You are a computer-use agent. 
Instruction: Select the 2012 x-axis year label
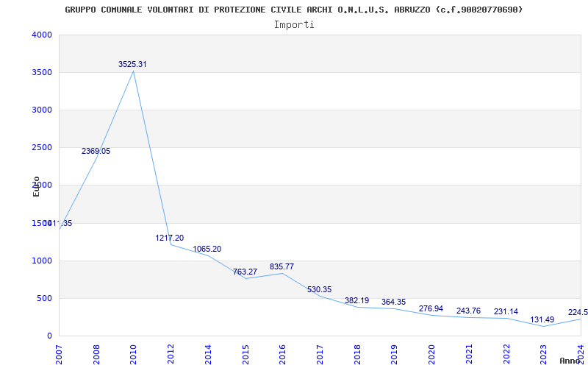(171, 355)
